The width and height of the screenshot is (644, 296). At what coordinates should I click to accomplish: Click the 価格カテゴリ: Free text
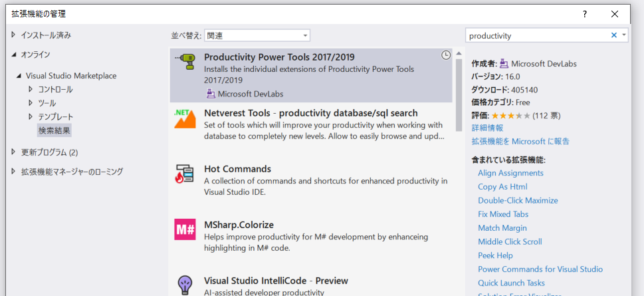[x=500, y=102]
